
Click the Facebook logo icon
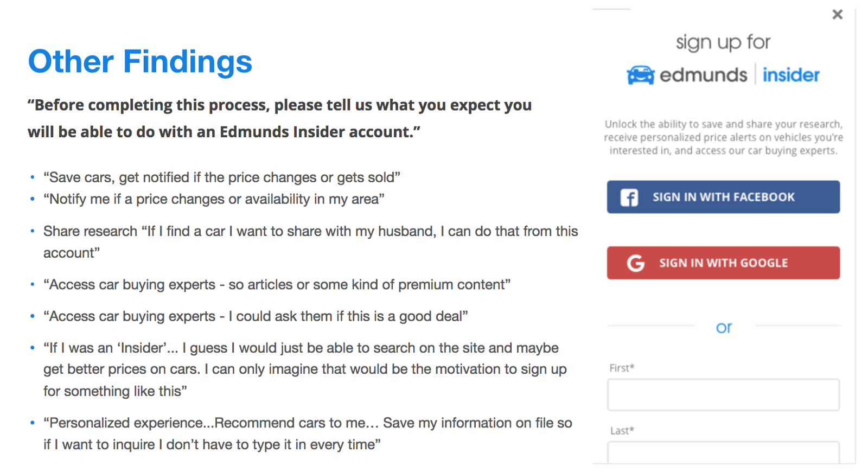[629, 197]
